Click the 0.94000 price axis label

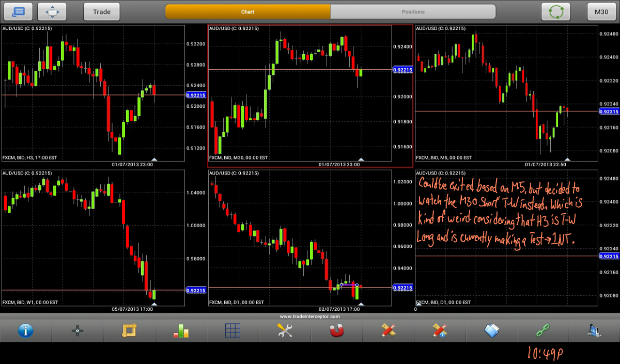402,268
